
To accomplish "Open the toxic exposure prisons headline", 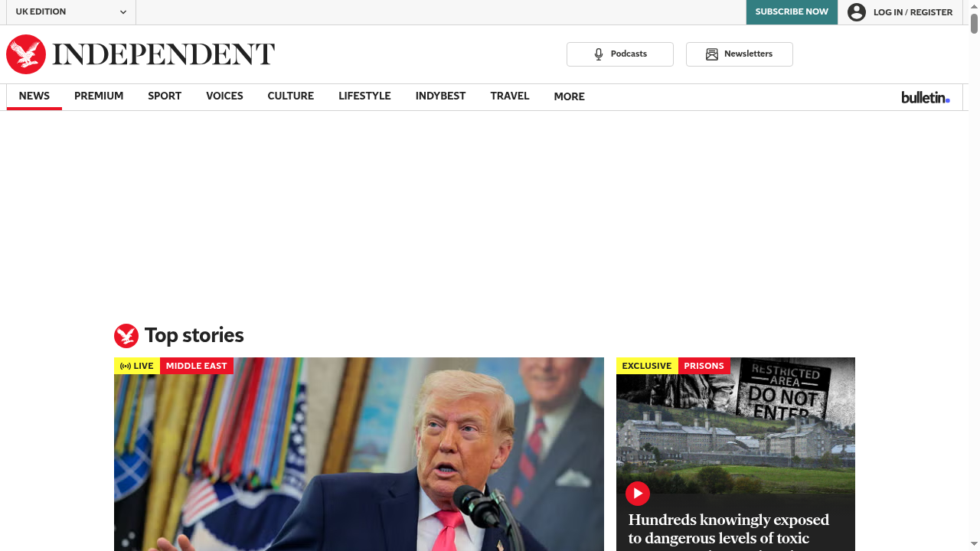I will (728, 529).
